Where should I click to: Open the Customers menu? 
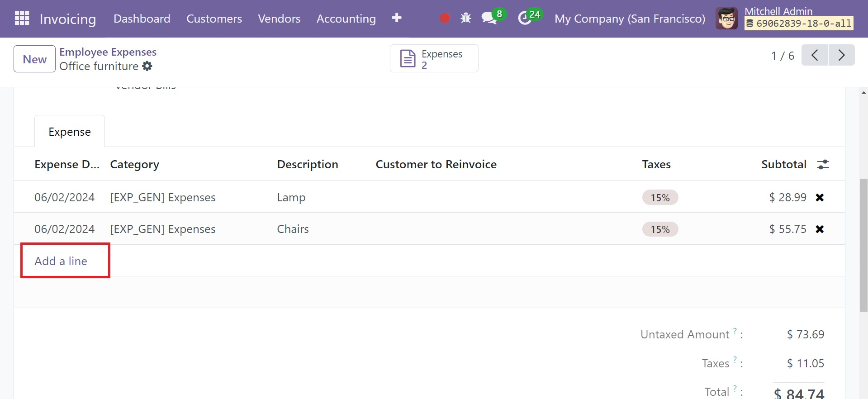click(214, 19)
